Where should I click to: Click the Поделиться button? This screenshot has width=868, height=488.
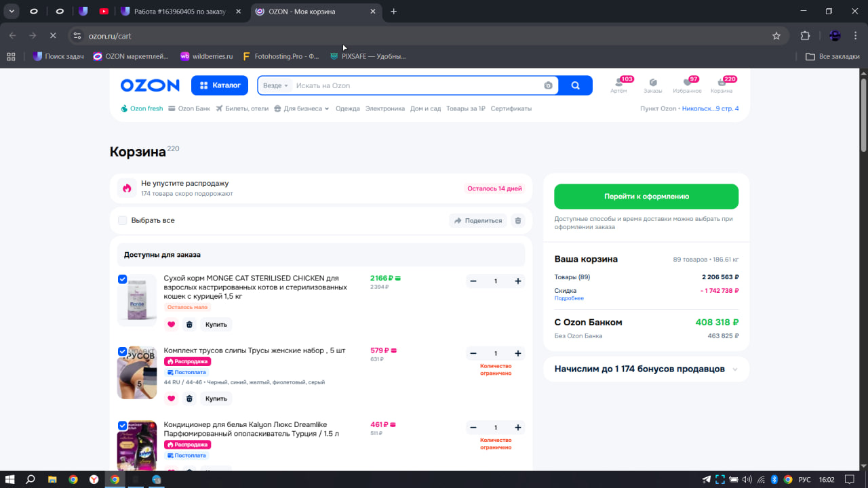478,220
